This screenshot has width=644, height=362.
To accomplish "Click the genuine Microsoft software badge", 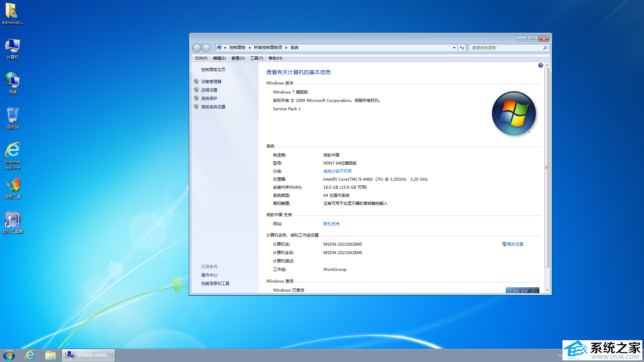I will click(x=522, y=290).
